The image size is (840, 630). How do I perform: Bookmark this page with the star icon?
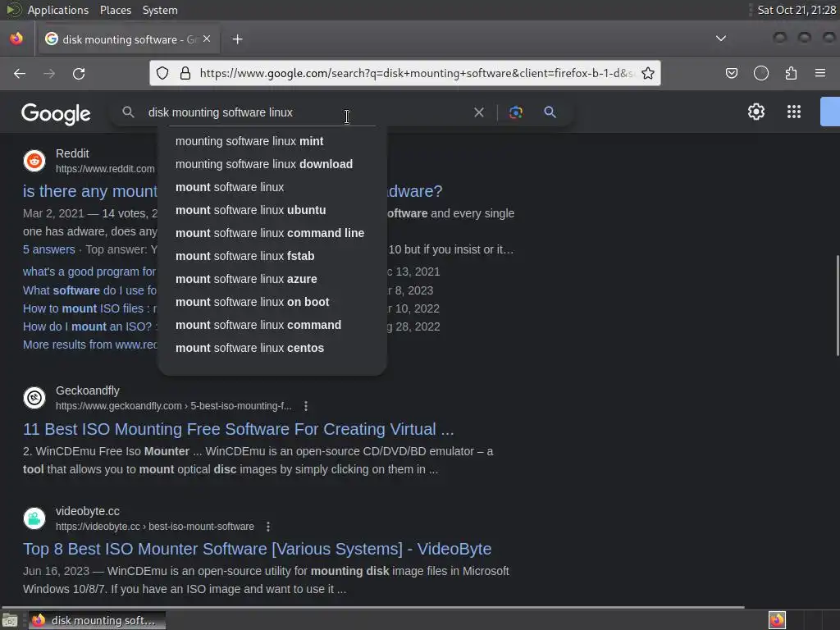point(648,73)
